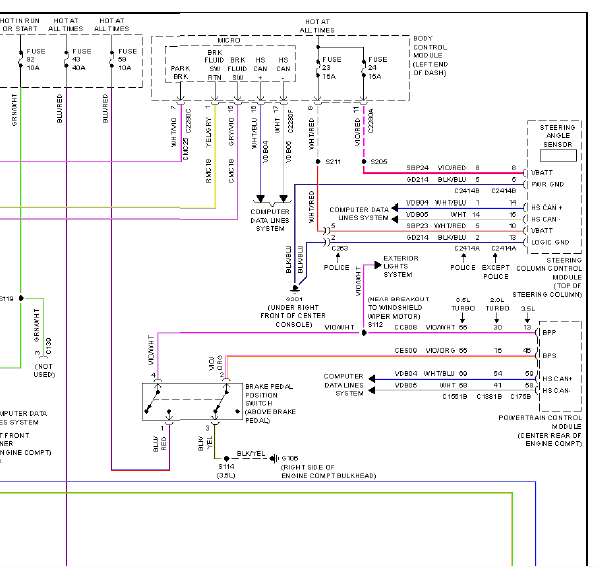
Task: Click the S114 splice label
Action: click(226, 467)
